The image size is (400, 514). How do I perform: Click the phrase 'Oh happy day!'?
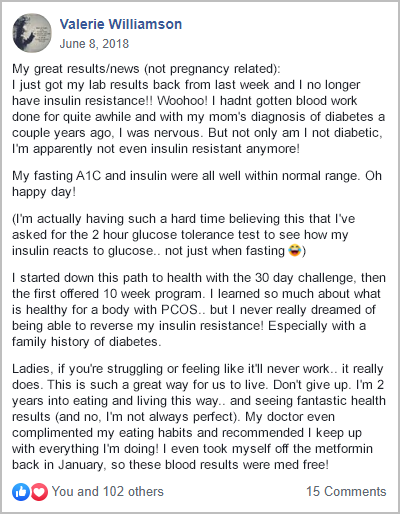point(197,184)
